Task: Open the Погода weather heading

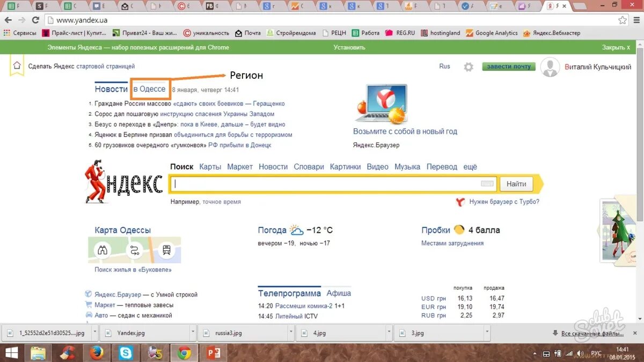Action: [x=272, y=230]
